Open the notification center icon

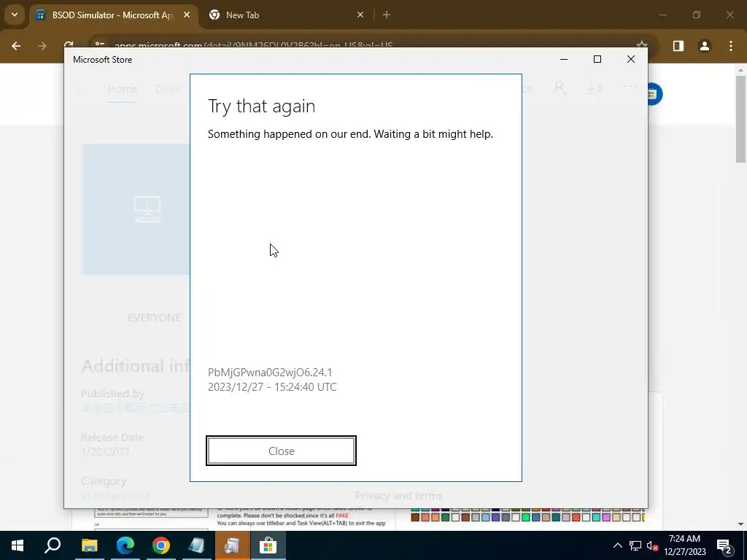[724, 545]
